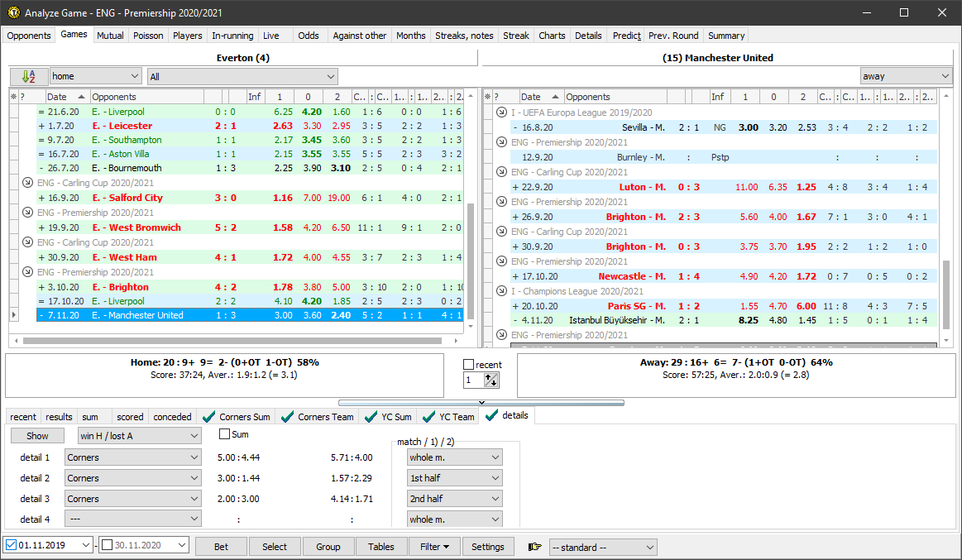This screenshot has width=962, height=560.
Task: Click the collapse chevron above the details panel
Action: tap(481, 403)
